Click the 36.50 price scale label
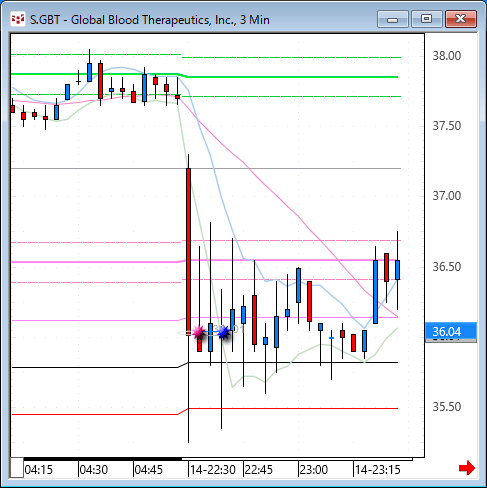The height and width of the screenshot is (488, 487). [447, 267]
